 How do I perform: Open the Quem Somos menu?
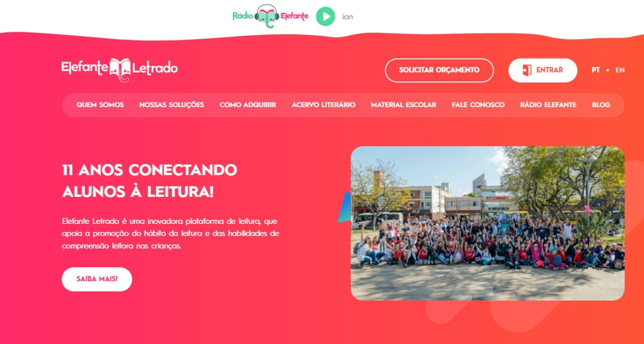[100, 105]
